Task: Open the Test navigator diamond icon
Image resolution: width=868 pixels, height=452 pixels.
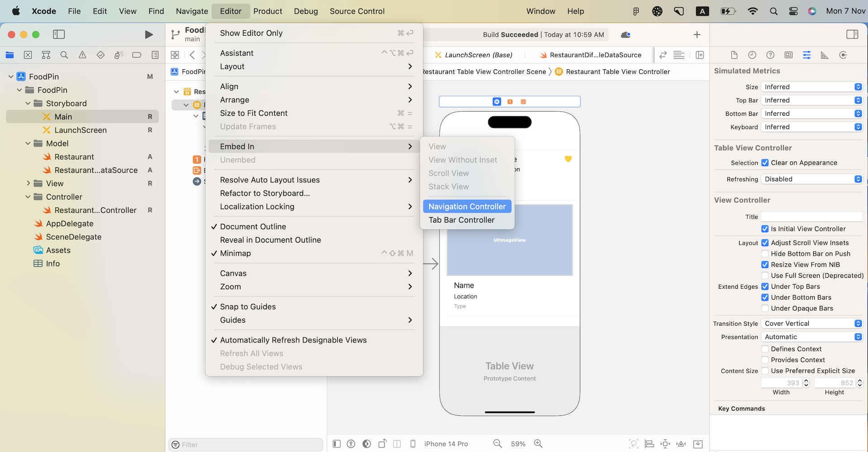Action: [100, 55]
